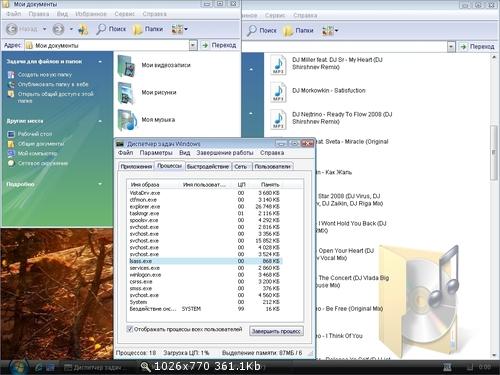
Task: Click the Завершить процесс button
Action: coord(276,331)
